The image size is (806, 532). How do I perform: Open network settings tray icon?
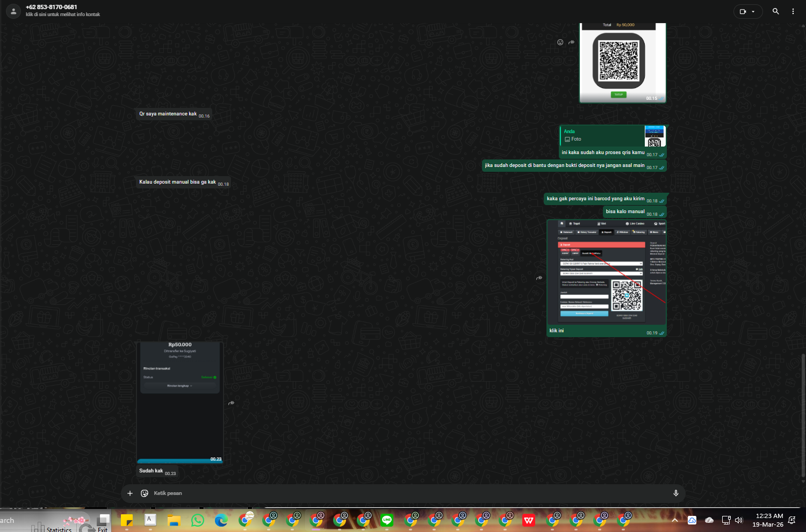coord(726,520)
